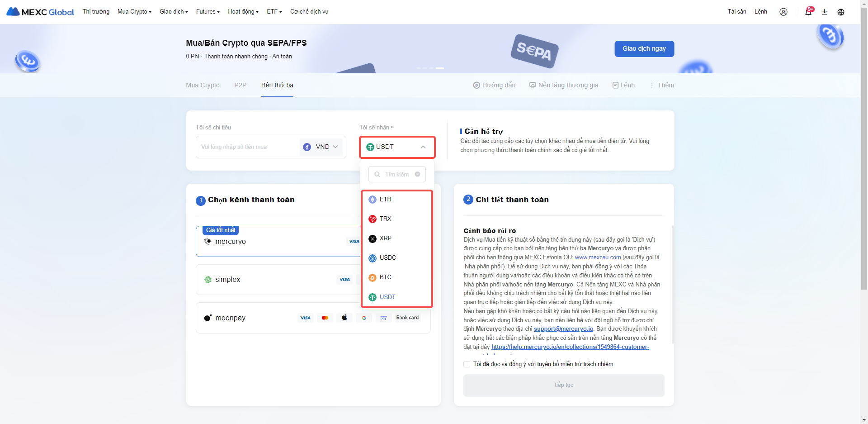Click the user profile icon

[783, 12]
